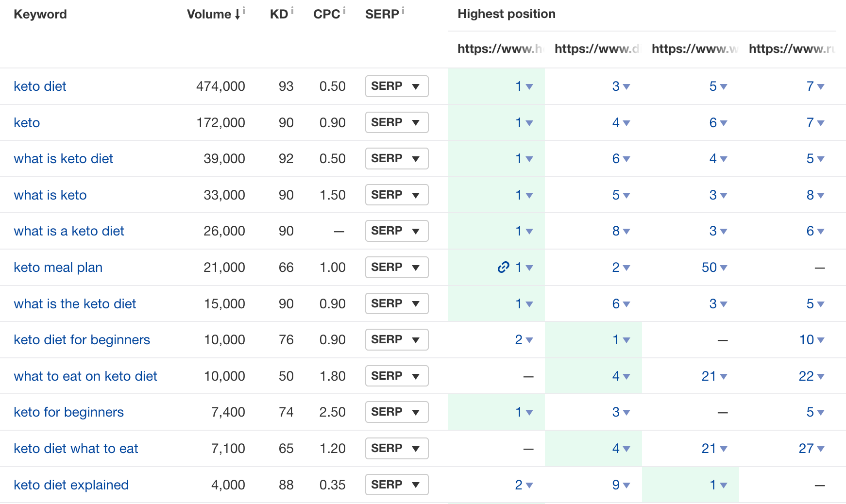The image size is (846, 504).
Task: Open the SERP dropdown for what is keto
Action: (397, 195)
